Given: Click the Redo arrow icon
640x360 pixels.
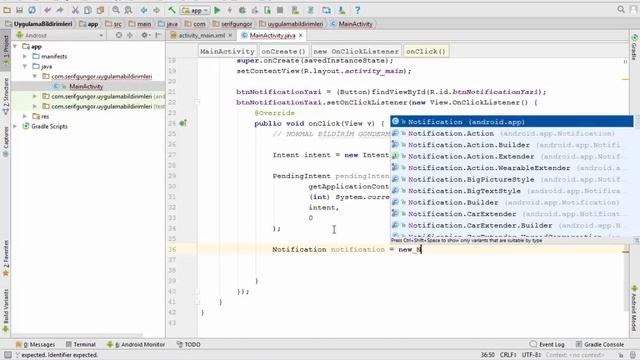Looking at the screenshot, I should 60,10.
